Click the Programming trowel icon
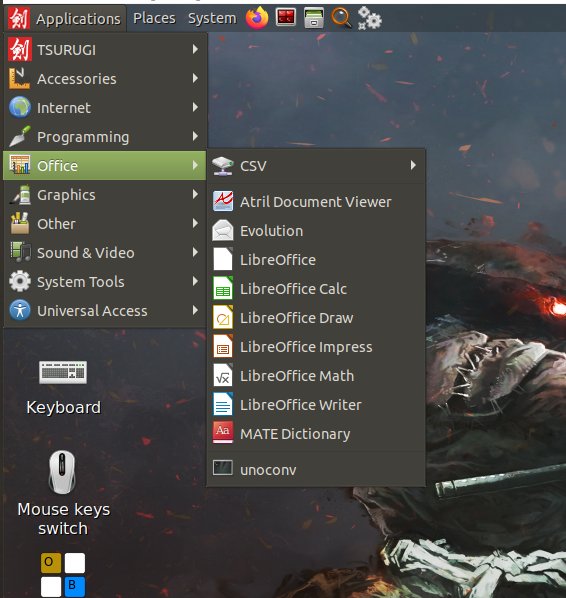Screen dimensions: 566x598 point(20,136)
